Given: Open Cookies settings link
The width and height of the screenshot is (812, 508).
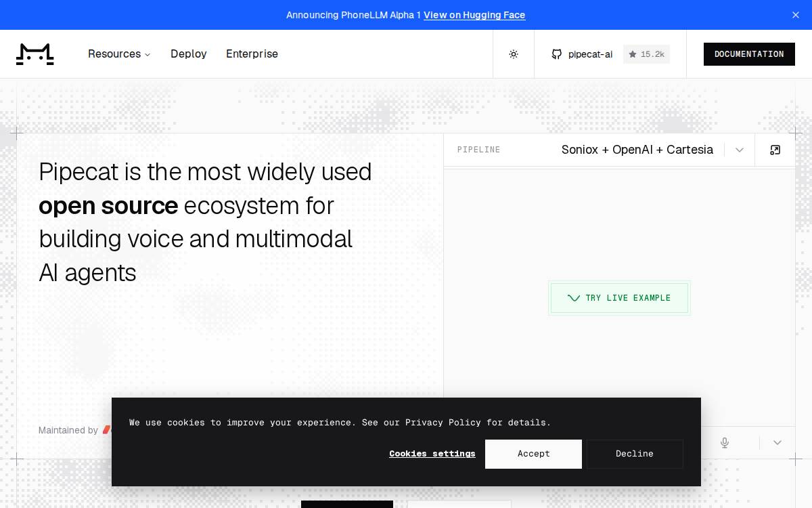Looking at the screenshot, I should pos(432,454).
